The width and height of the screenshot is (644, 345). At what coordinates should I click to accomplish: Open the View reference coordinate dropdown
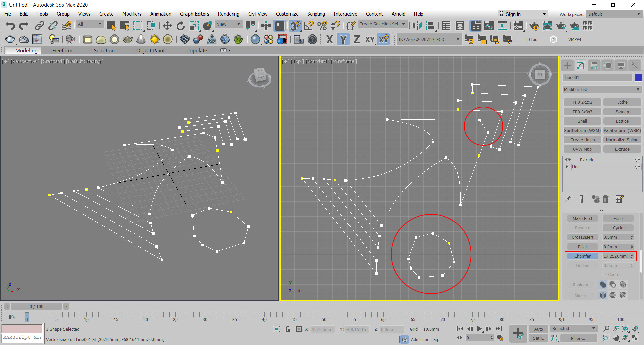[x=229, y=24]
